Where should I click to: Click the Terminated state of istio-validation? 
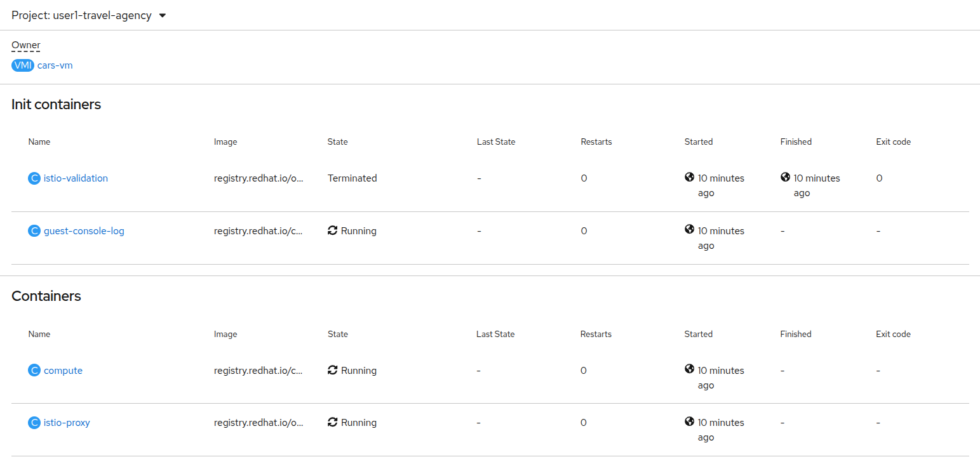tap(352, 178)
